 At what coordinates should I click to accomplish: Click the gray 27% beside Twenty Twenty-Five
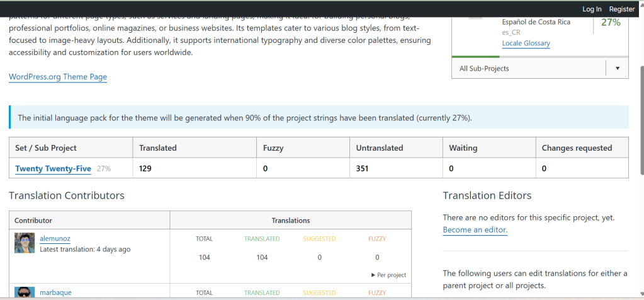[104, 168]
